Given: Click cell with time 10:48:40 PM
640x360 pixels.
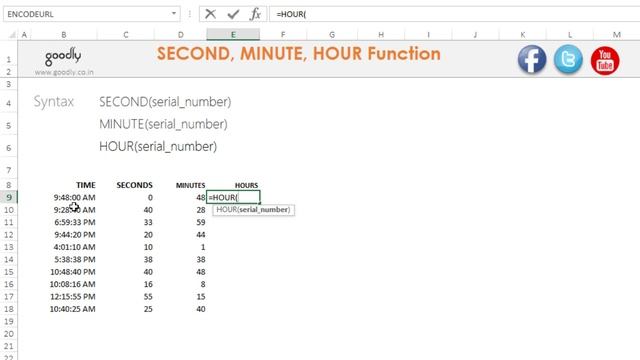Looking at the screenshot, I should 64,272.
